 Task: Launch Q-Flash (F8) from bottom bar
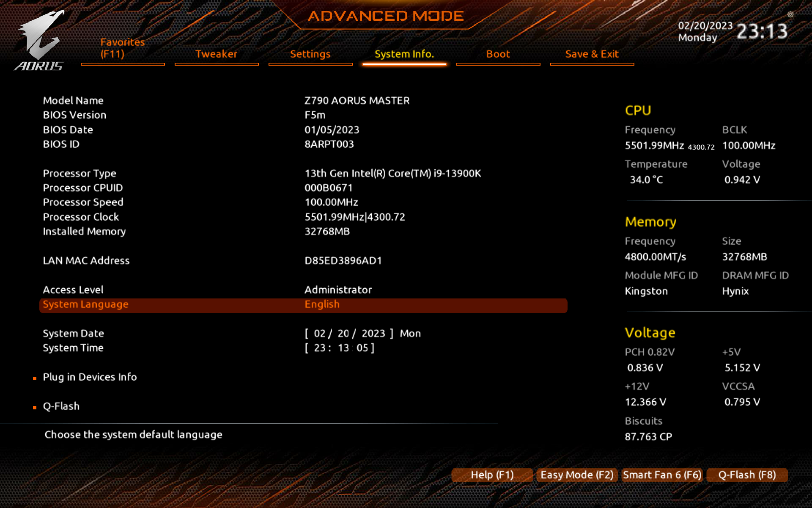click(747, 475)
